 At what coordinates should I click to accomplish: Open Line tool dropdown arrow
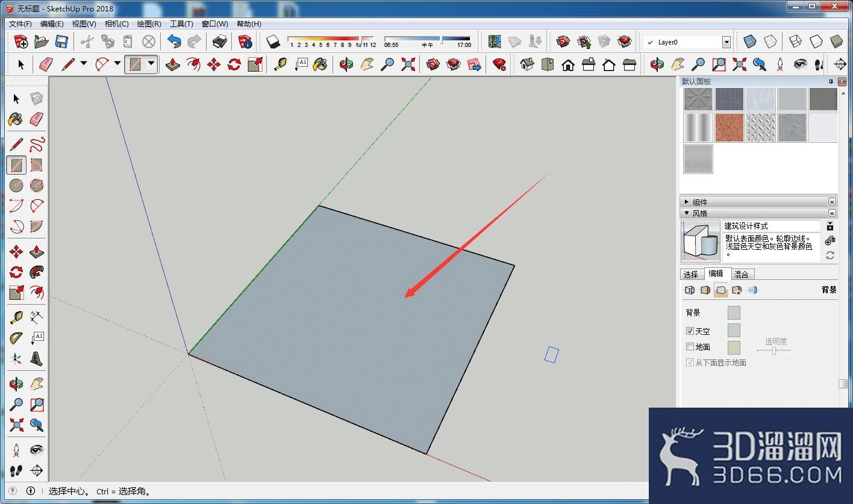click(x=84, y=63)
